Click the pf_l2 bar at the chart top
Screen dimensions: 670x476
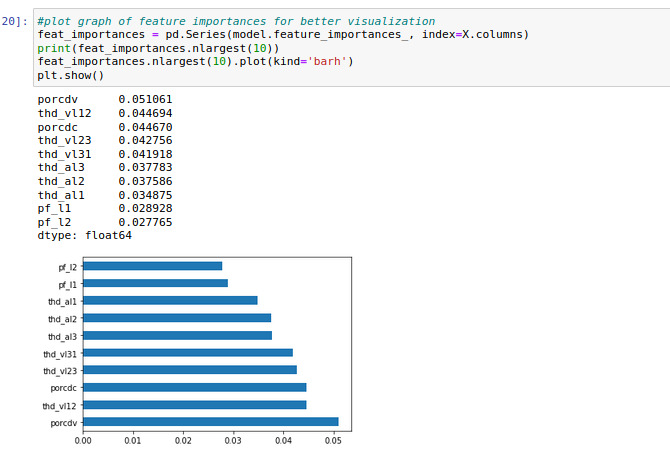pyautogui.click(x=152, y=266)
